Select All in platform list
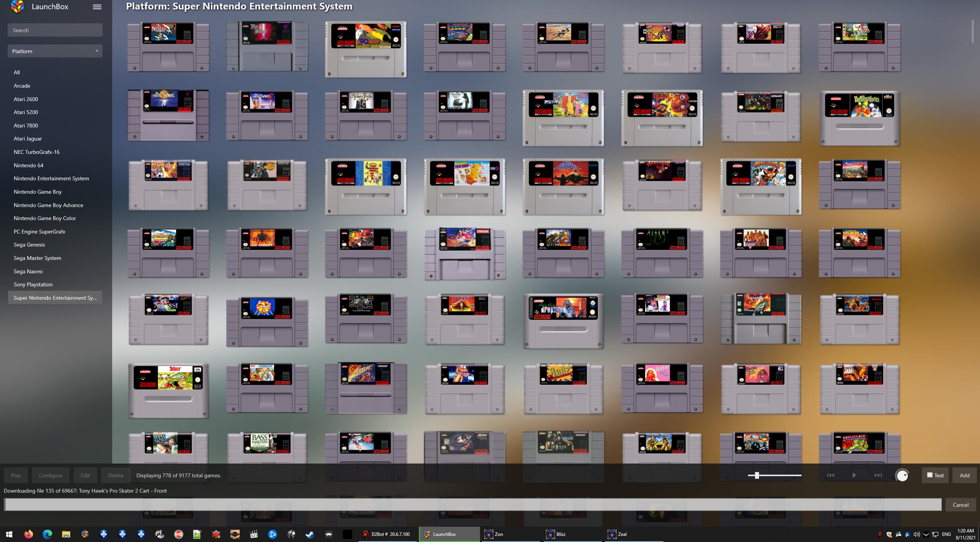Viewport: 980px width, 542px height. (17, 72)
